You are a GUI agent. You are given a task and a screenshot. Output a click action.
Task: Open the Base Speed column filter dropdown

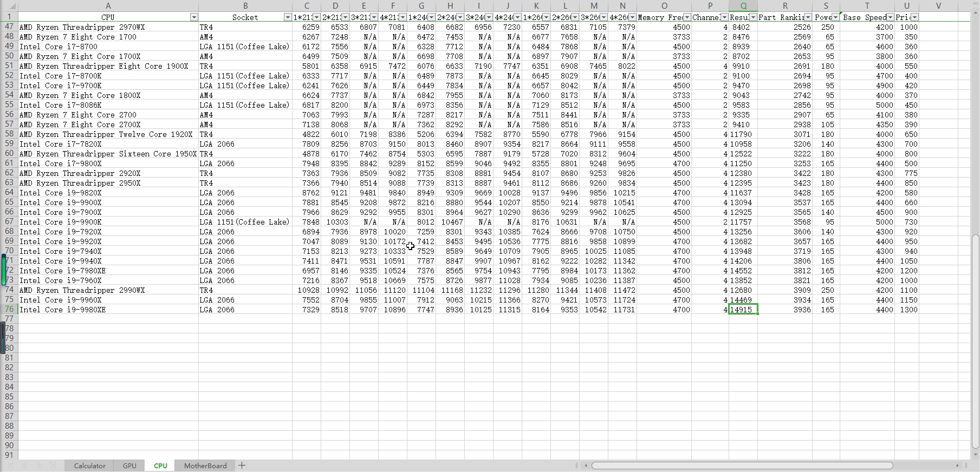tap(890, 17)
